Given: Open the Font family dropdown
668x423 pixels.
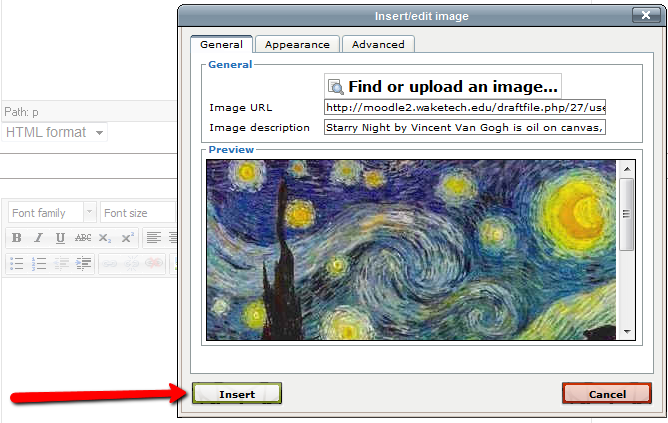Looking at the screenshot, I should pyautogui.click(x=52, y=212).
